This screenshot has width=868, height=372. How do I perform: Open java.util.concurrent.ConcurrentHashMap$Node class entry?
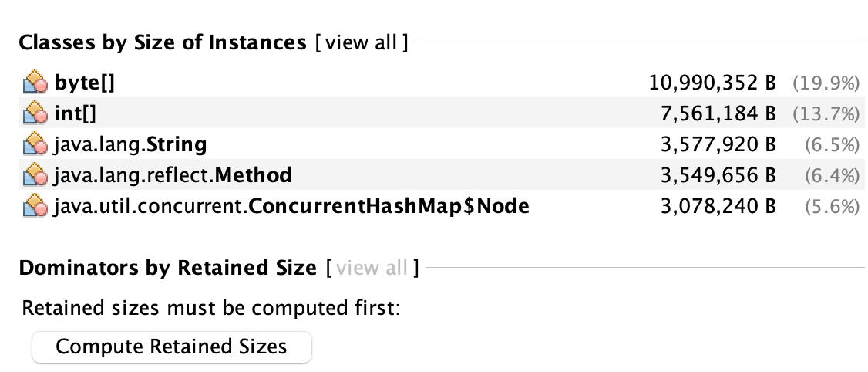(291, 206)
